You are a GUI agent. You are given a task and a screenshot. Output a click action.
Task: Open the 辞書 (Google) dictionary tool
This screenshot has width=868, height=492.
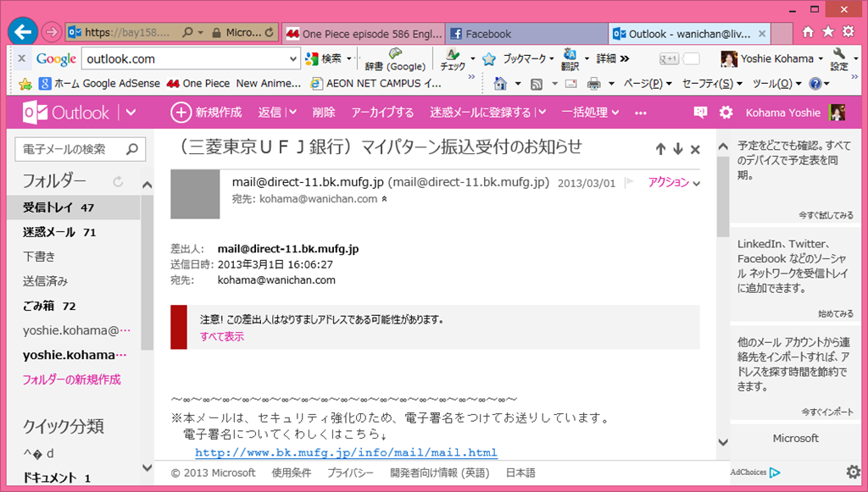(395, 60)
